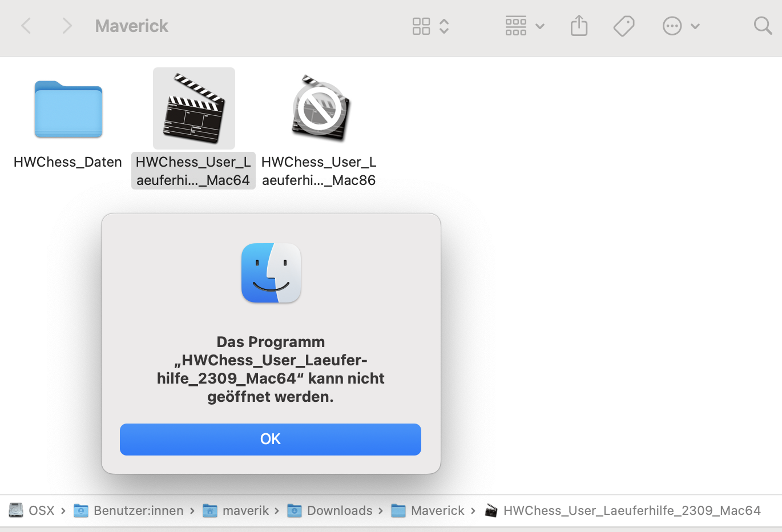Select the blocked HWChess Mac86 app icon

pyautogui.click(x=320, y=108)
